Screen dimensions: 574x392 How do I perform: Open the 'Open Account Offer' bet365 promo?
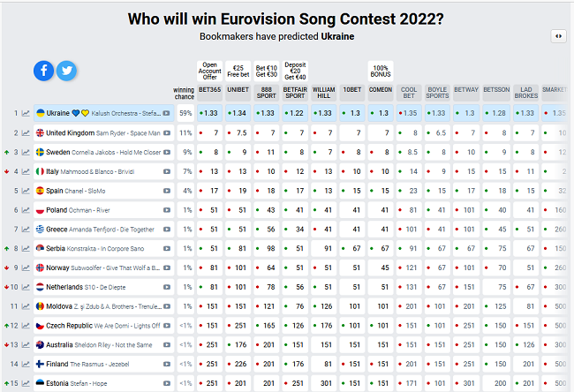tap(210, 70)
